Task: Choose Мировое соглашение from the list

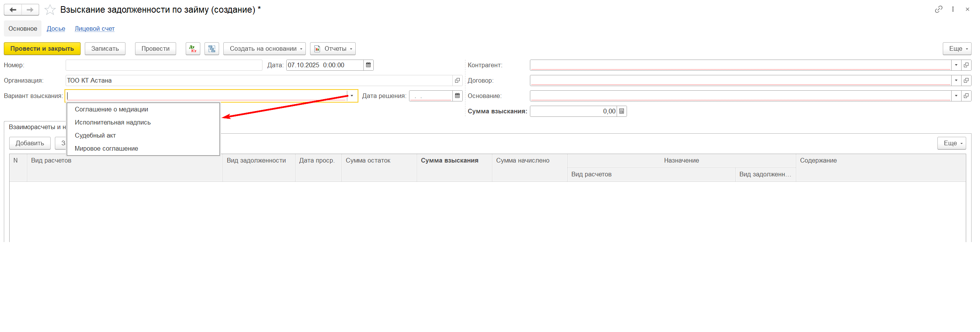Action: [143, 149]
